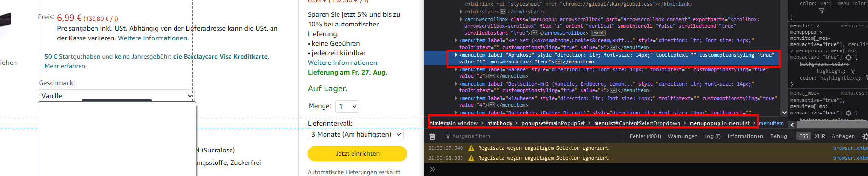Select the Fehler (4001) filter
The height and width of the screenshot is (176, 868).
[x=645, y=137]
